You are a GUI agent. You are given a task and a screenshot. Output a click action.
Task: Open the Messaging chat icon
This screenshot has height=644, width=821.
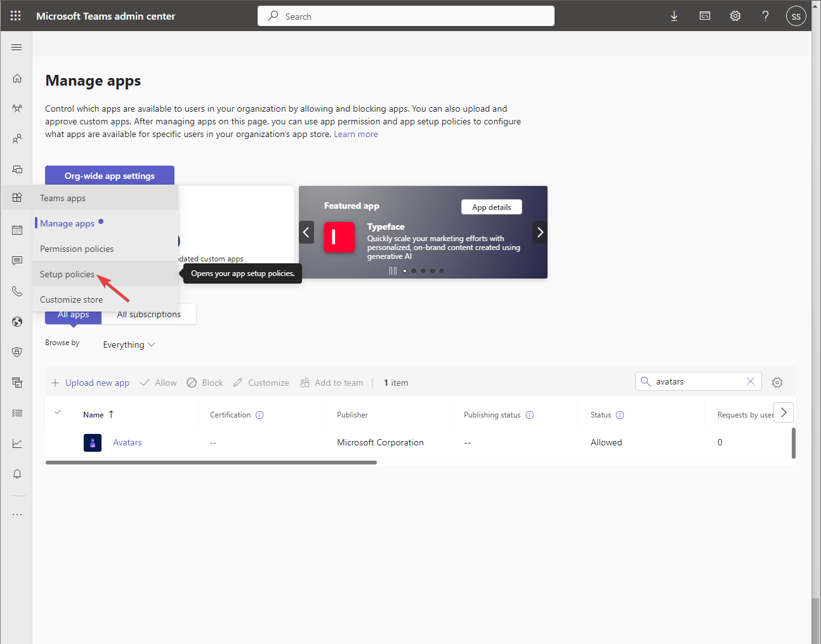[17, 261]
